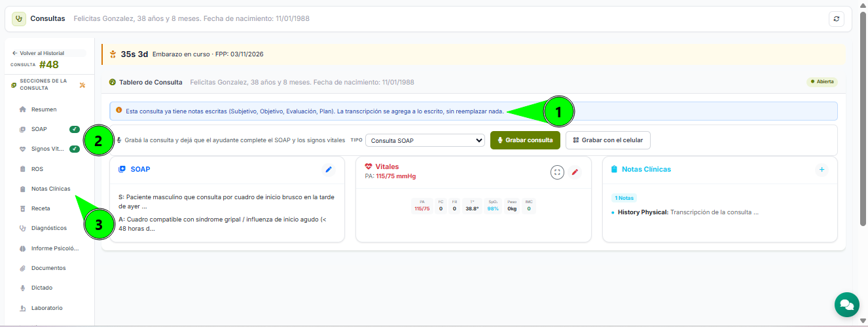Open the chat bubble widget
This screenshot has width=868, height=327.
tap(846, 305)
